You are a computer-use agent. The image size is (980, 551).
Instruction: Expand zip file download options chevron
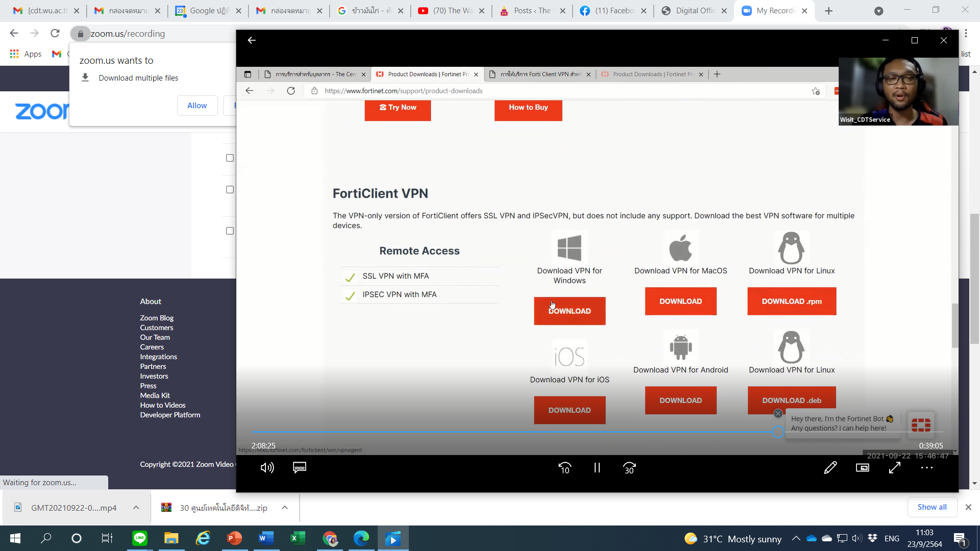point(285,508)
